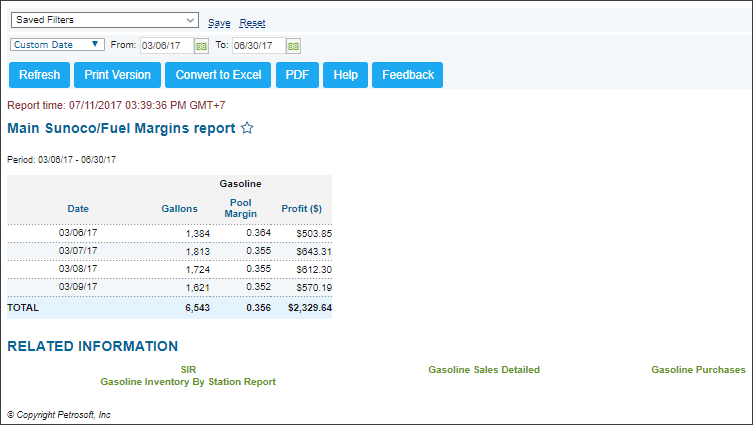This screenshot has height=425, width=753.
Task: Select the 03/08/17 date cell
Action: click(x=78, y=268)
